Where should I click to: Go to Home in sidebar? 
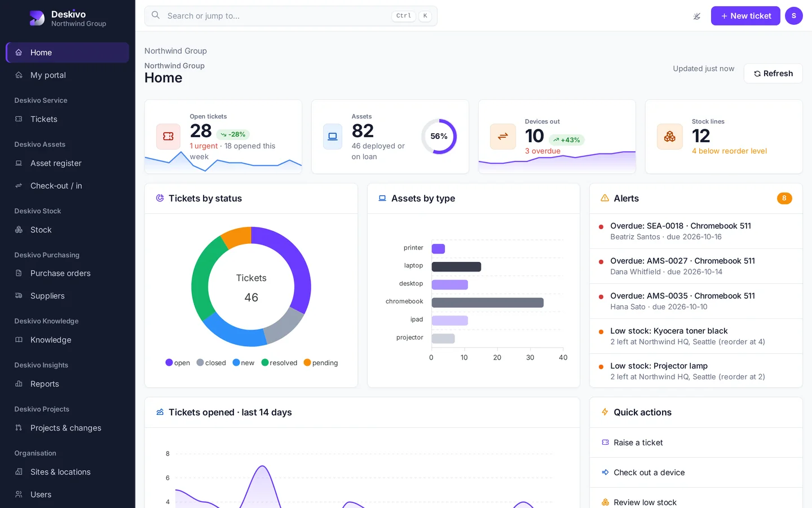pyautogui.click(x=68, y=52)
